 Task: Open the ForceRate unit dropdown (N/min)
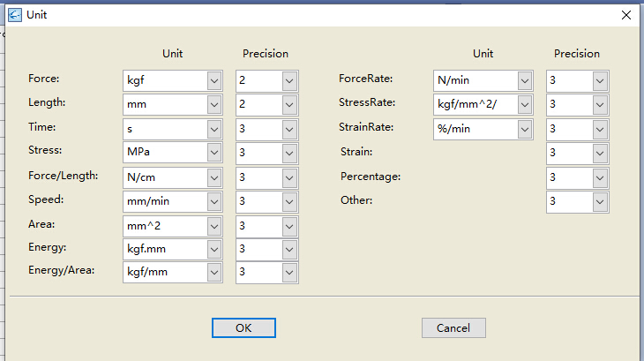point(483,80)
